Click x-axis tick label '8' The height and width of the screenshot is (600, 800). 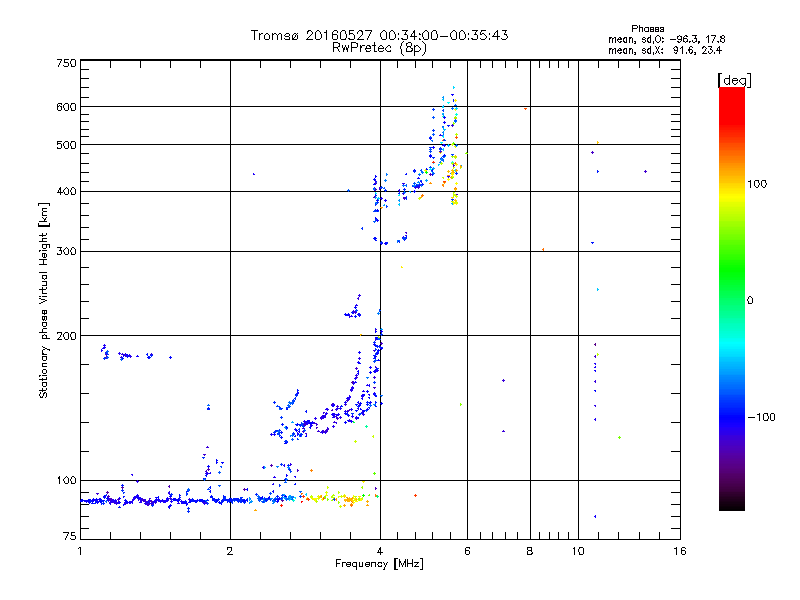[x=530, y=551]
